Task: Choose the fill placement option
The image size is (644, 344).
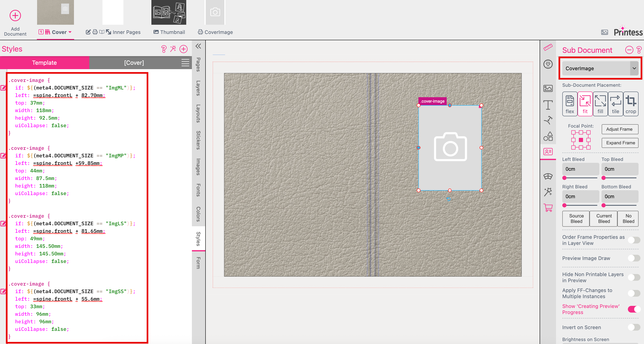Action: click(x=600, y=104)
